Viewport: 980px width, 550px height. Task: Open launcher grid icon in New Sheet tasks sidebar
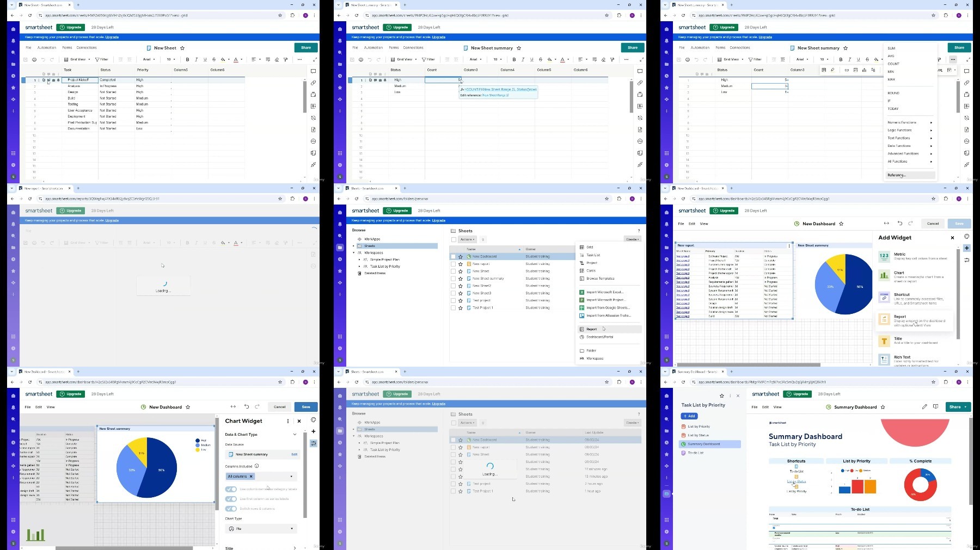(x=13, y=153)
